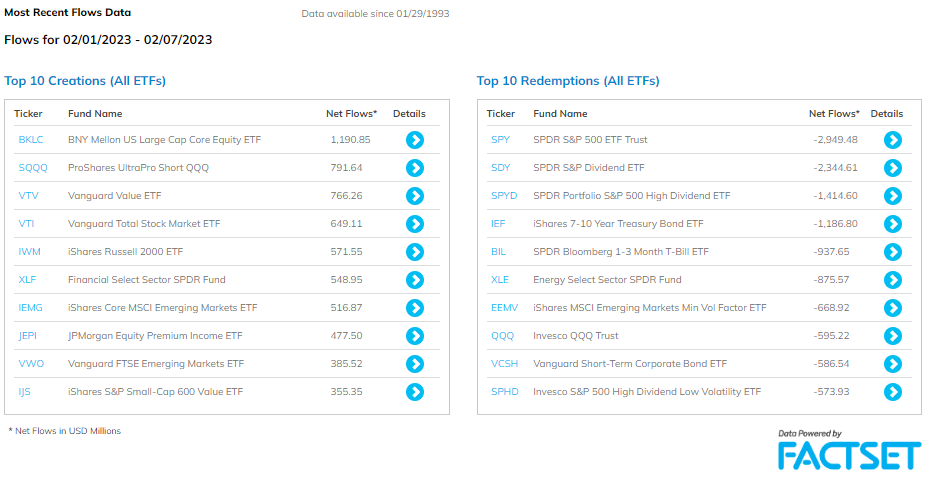
Task: Select the QQQ ticker link
Action: click(502, 335)
